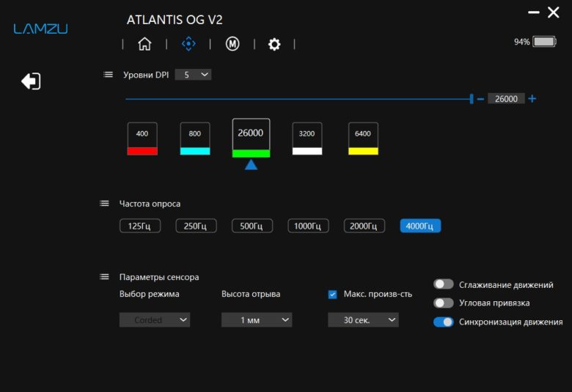Click the back/exit arrow icon
The image size is (572, 392).
pos(31,81)
